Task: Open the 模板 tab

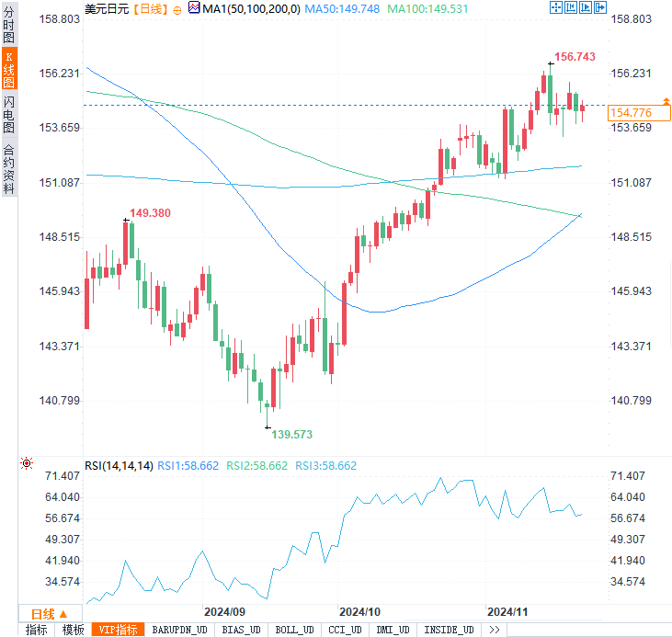Action: coord(73,630)
